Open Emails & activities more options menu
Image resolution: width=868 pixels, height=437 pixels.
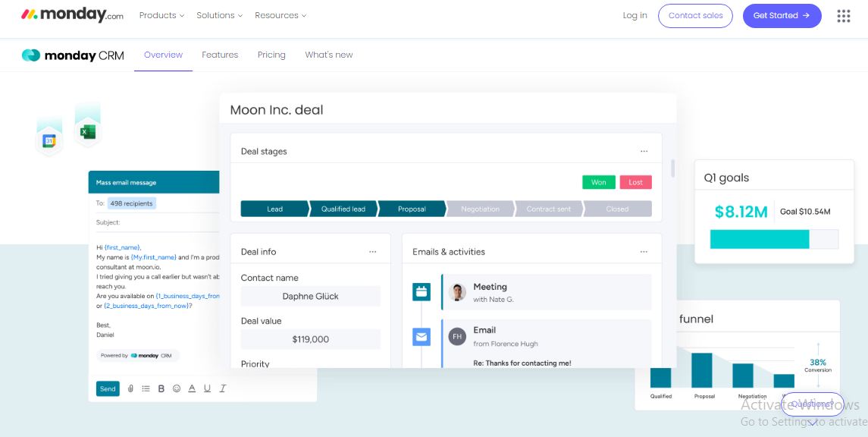644,251
